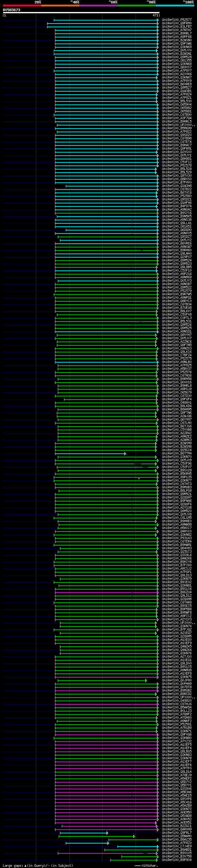The image size is (197, 868).
Task: Click hit name UniRef100_B6TVC6
Action: (177, 193)
